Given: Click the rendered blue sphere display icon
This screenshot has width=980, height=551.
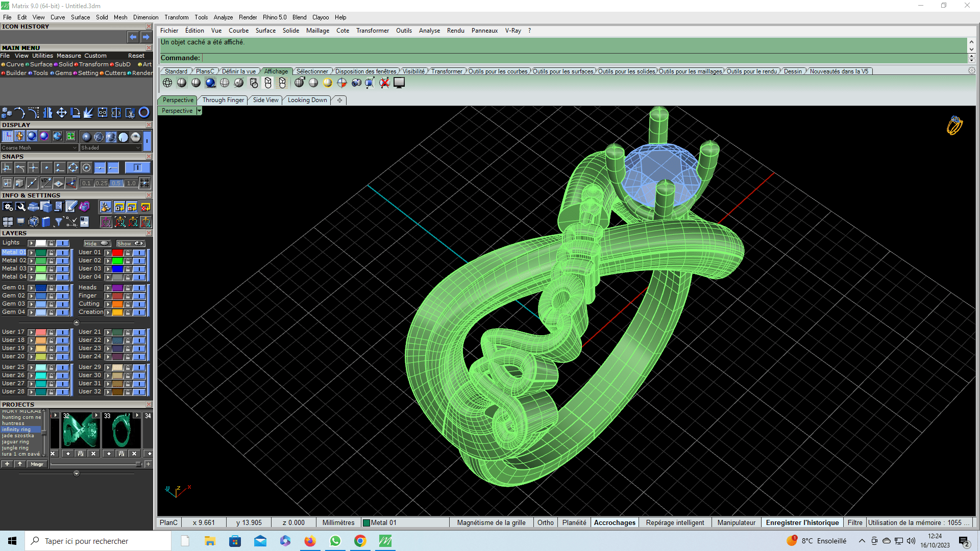Looking at the screenshot, I should (x=210, y=83).
